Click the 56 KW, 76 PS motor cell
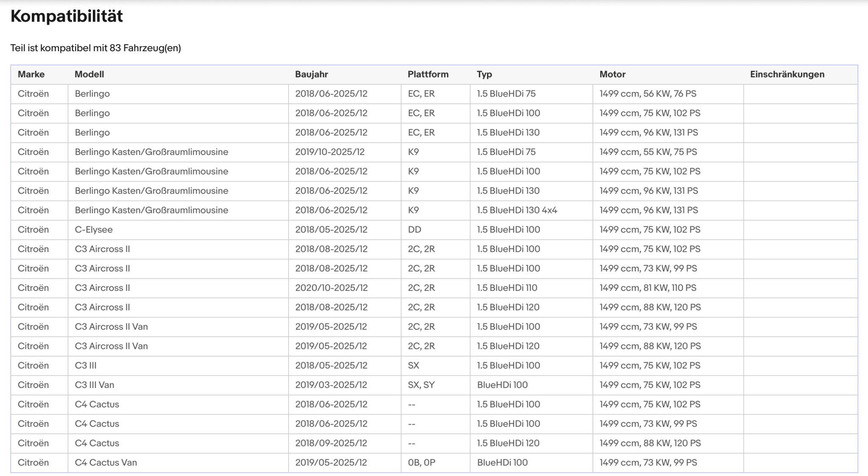 pos(668,94)
